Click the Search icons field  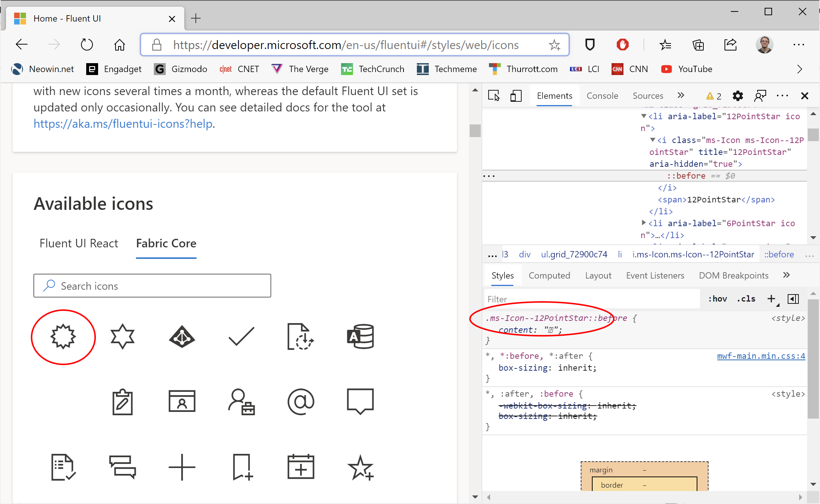pyautogui.click(x=152, y=286)
